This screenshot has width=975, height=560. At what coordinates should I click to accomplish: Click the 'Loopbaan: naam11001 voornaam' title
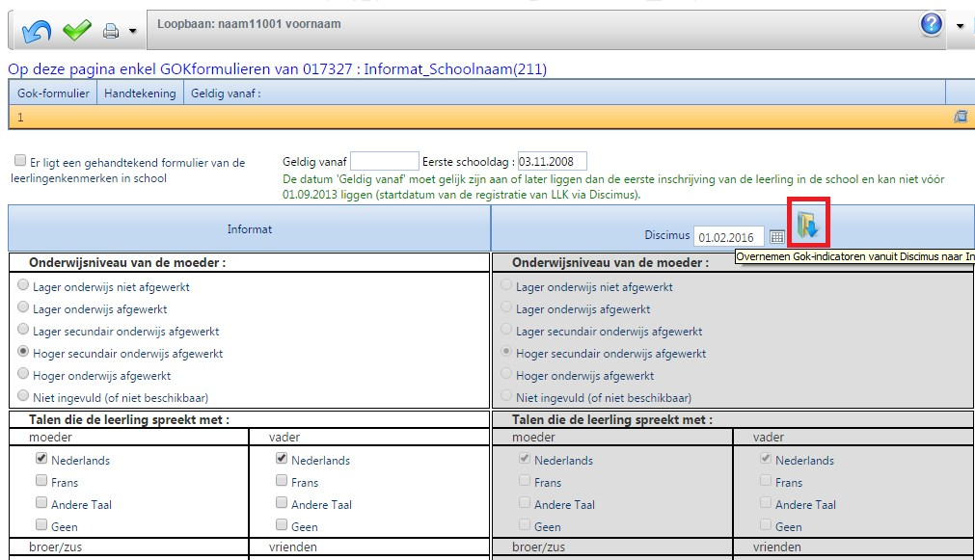coord(249,24)
